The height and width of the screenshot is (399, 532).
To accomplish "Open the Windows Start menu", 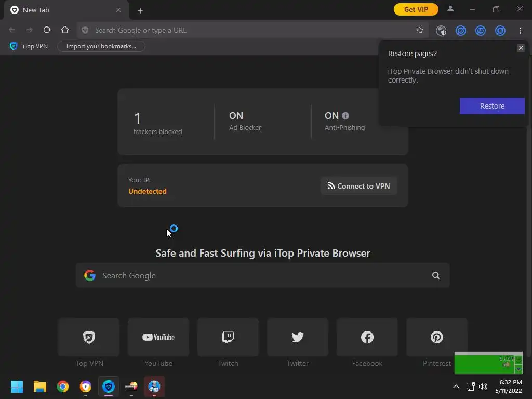I will pos(17,387).
